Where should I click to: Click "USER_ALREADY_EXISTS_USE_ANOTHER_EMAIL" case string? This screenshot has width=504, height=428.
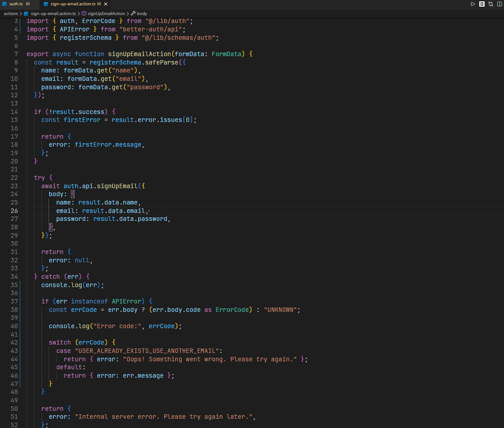point(147,351)
